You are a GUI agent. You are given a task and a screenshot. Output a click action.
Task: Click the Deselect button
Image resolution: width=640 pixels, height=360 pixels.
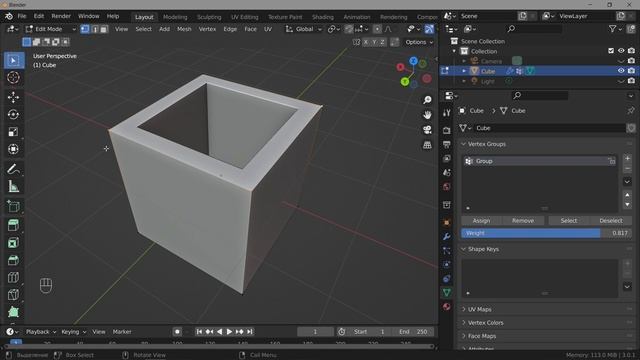coord(611,220)
